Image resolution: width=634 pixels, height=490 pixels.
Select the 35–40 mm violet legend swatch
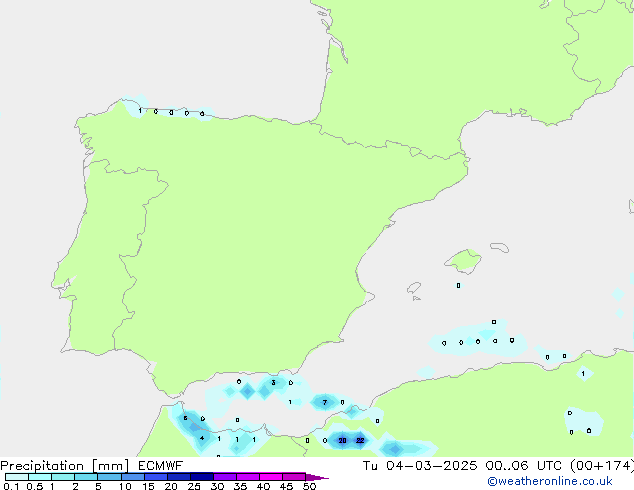pyautogui.click(x=248, y=477)
